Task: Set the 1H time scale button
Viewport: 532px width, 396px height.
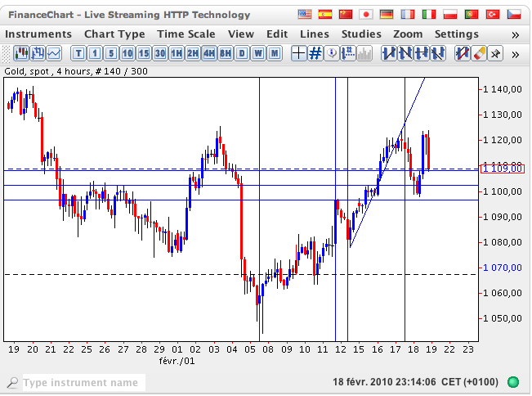Action: click(176, 53)
